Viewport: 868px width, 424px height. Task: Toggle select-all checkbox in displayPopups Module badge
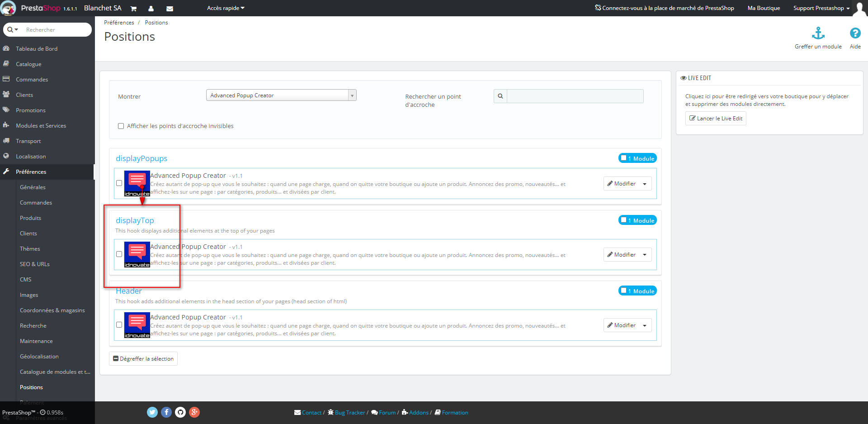(x=624, y=158)
